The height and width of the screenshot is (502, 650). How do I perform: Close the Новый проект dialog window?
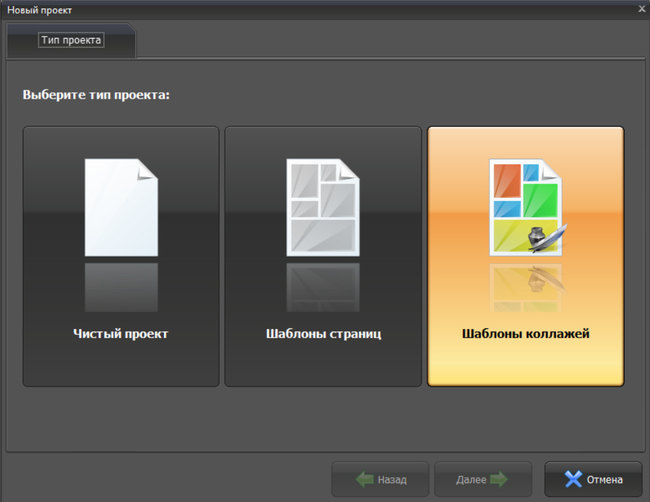(642, 9)
